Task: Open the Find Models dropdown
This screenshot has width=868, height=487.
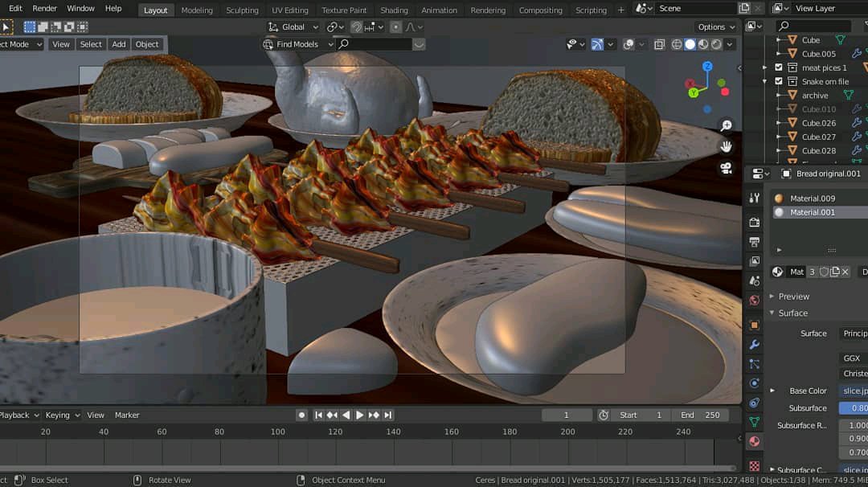Action: coord(298,44)
